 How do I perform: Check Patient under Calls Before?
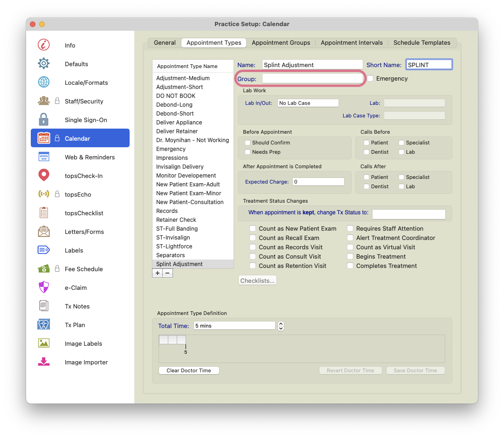366,143
